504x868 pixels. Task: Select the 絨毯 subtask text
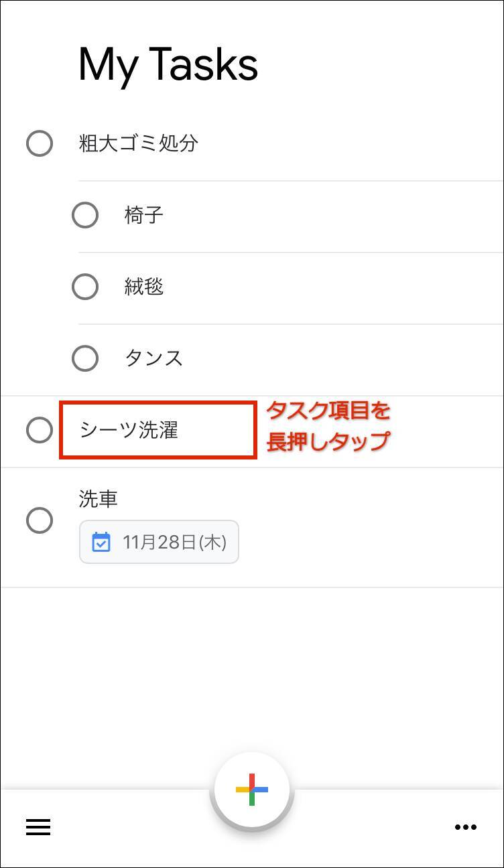pyautogui.click(x=144, y=287)
